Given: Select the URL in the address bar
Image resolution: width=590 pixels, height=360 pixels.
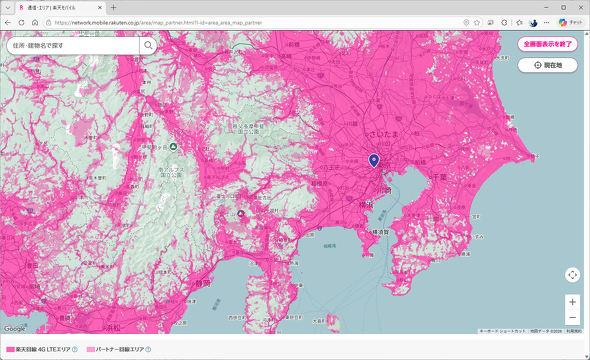Looking at the screenshot, I should [158, 23].
